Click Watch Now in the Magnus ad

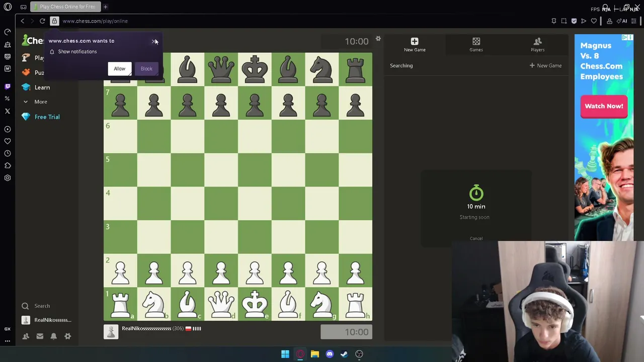pos(604,106)
